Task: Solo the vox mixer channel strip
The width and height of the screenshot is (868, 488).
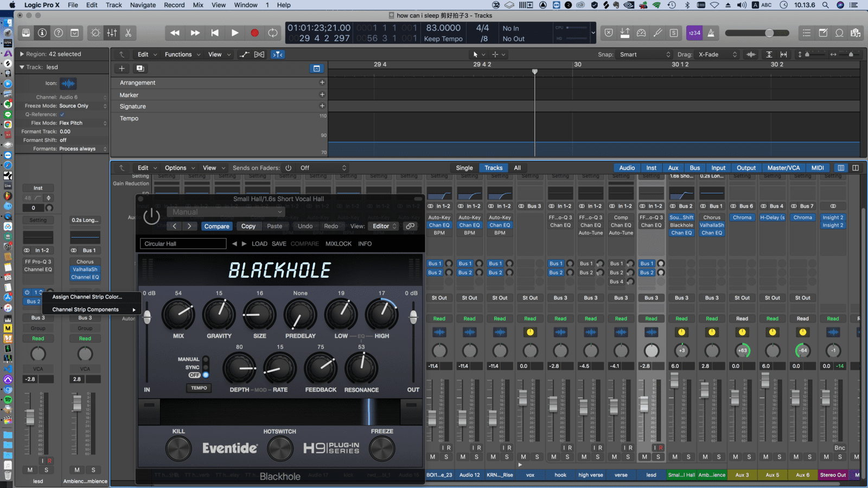Action: pos(537,457)
